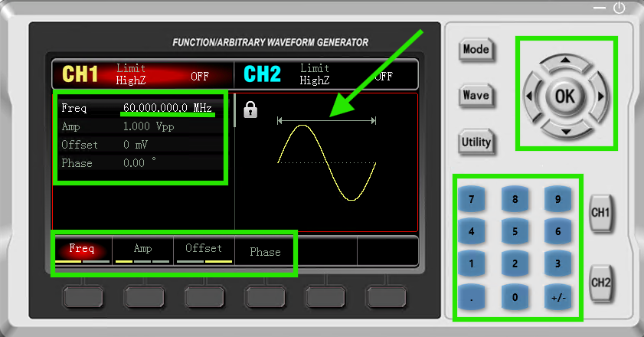Push the physical softkey below Offset
Viewport: 644px width, 337px height.
(204, 297)
